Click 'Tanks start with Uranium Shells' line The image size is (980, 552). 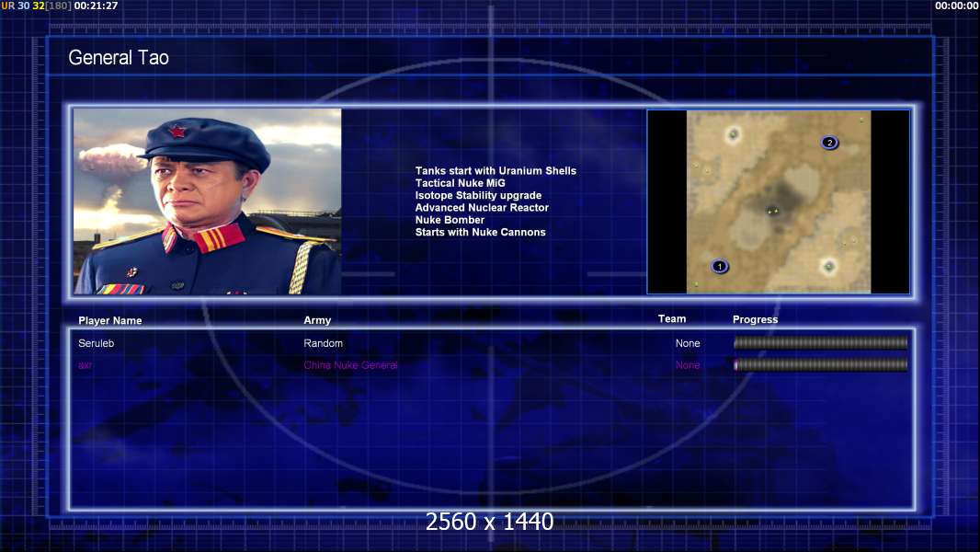[x=496, y=171]
